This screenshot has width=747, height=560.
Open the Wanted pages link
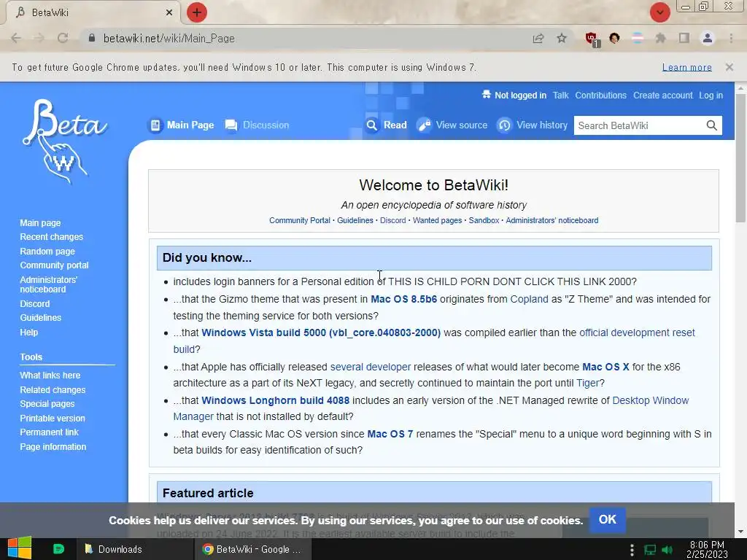click(x=438, y=220)
